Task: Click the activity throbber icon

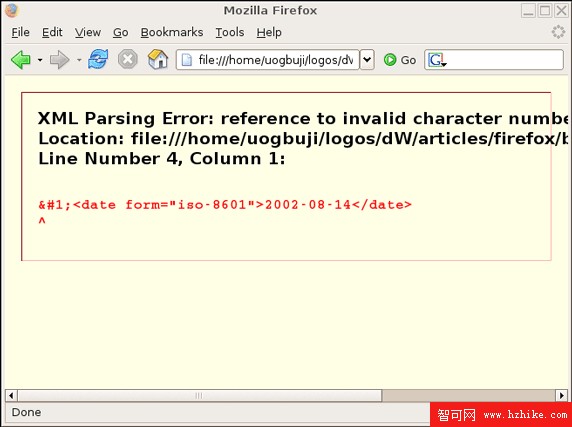Action: pos(558,32)
